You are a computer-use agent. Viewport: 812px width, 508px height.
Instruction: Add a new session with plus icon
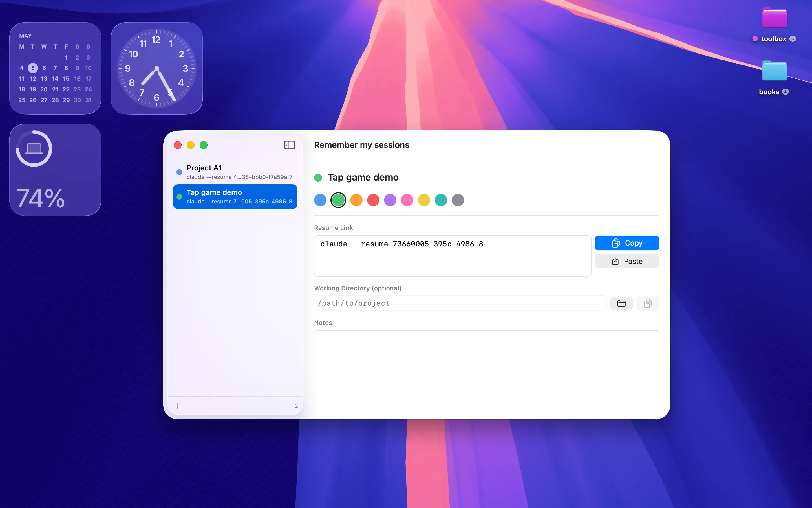click(178, 406)
